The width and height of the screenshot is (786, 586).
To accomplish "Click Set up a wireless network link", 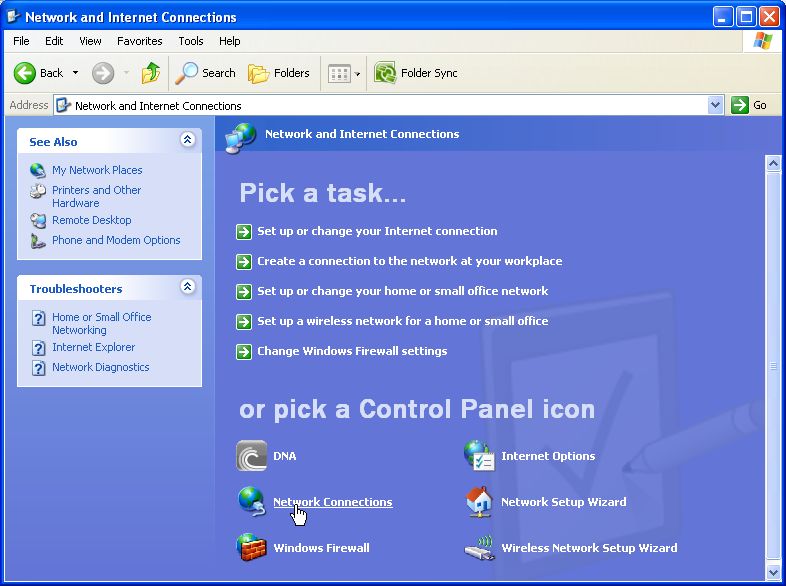I will point(403,321).
